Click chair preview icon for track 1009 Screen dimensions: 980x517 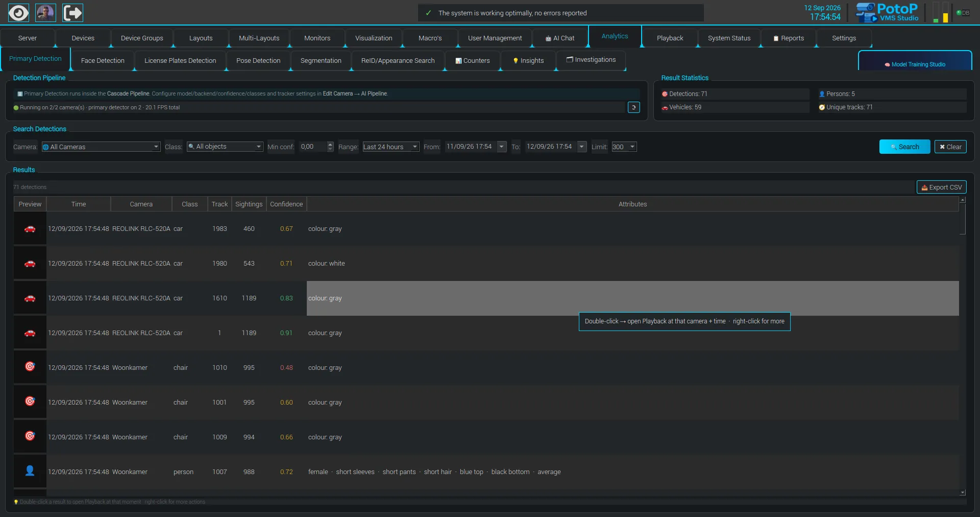click(30, 436)
